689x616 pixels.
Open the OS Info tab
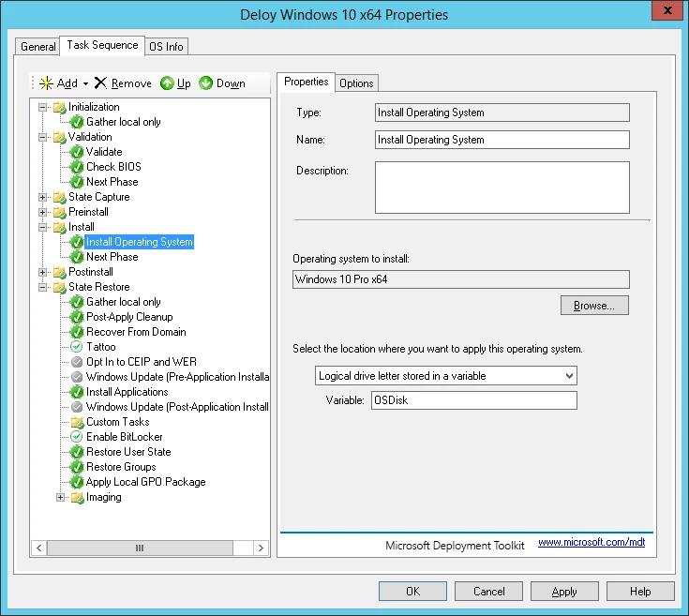166,47
